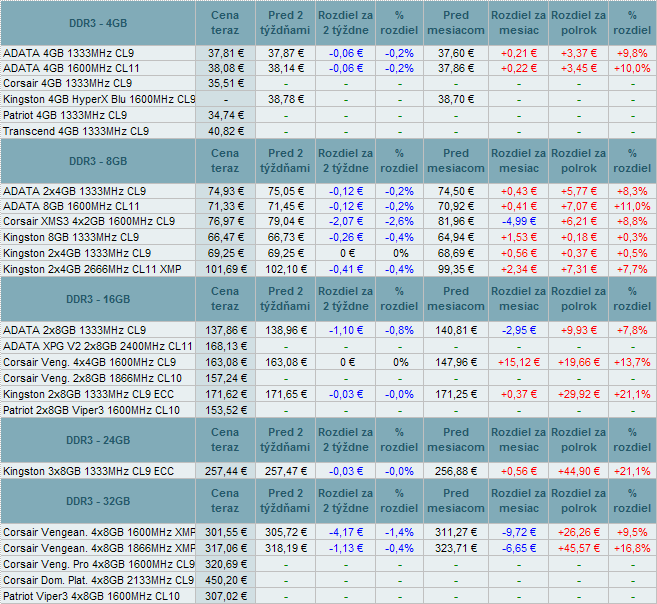Screen dimensions: 657x604
Task: Click 'Patriot 2x8GB Viper3 1600MHz CL10' name
Action: (x=91, y=410)
